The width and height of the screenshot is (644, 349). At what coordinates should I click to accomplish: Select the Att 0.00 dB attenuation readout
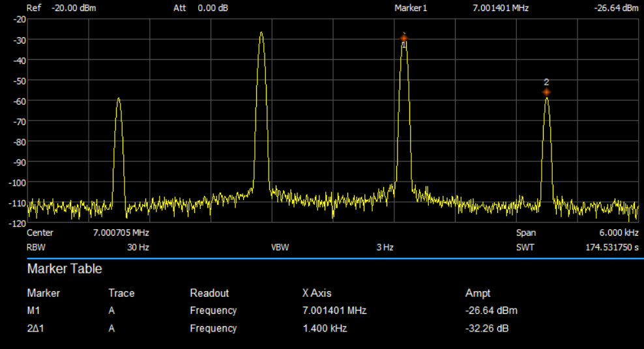201,8
